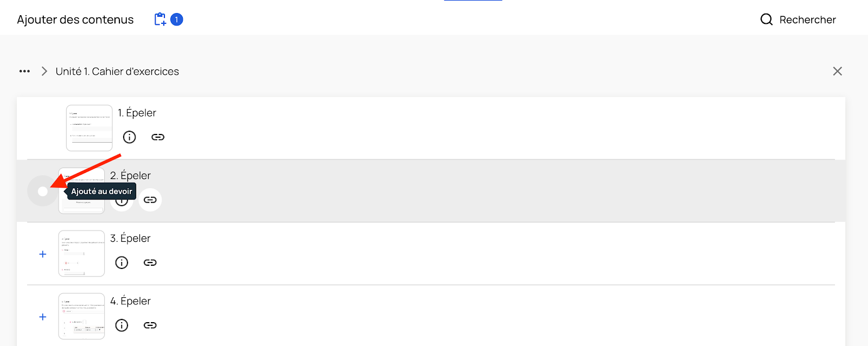Click the Rechercher search label
868x346 pixels.
pyautogui.click(x=807, y=20)
